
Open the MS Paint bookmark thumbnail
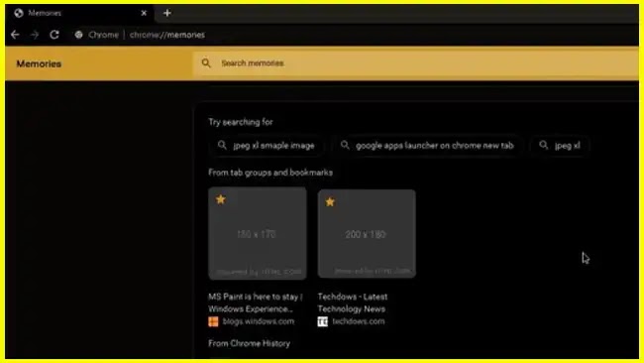258,233
